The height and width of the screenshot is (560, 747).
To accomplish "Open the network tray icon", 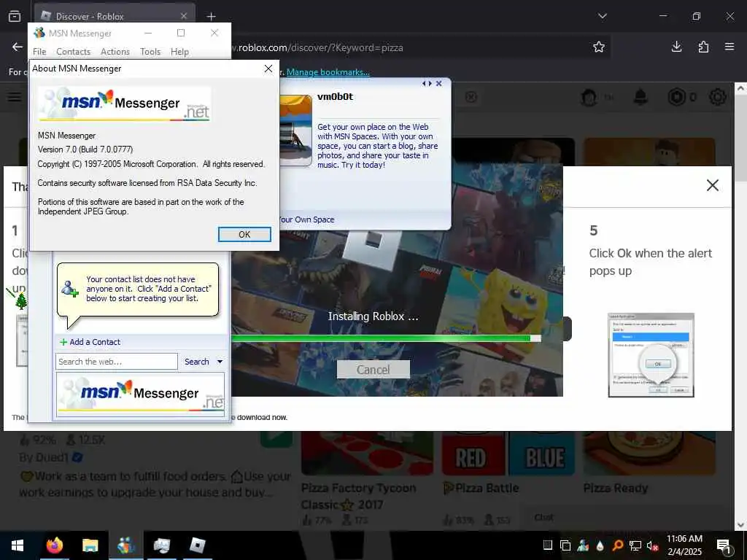I will click(x=635, y=545).
